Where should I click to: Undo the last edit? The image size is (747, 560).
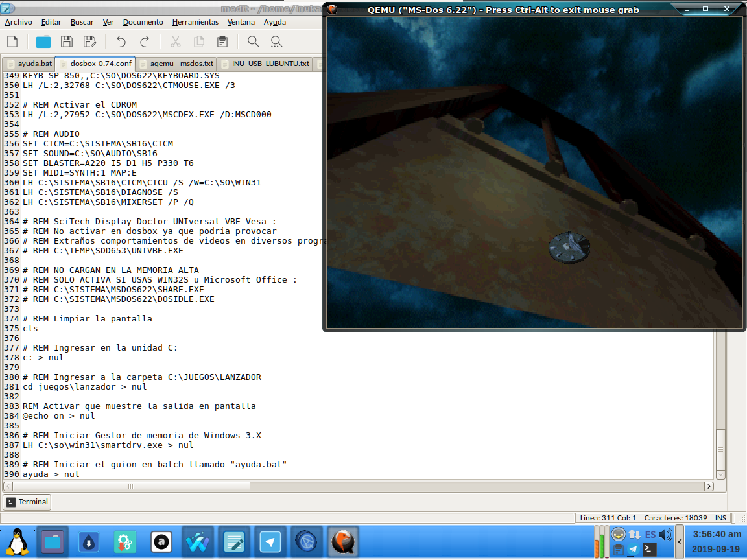tap(121, 42)
